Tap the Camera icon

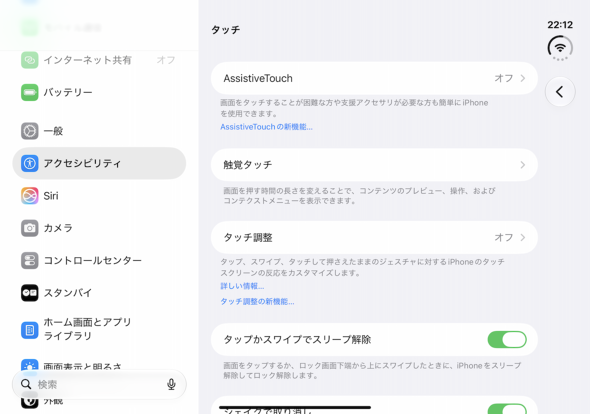(29, 228)
